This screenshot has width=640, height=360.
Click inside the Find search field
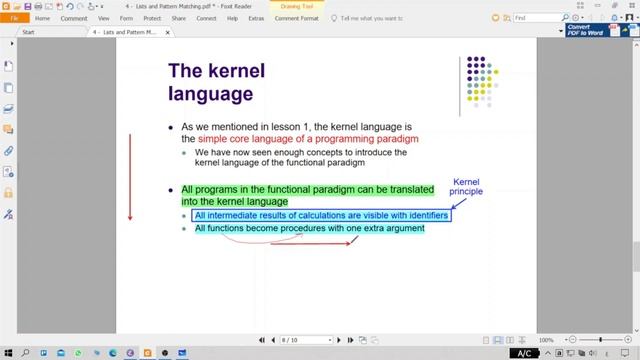tap(537, 18)
